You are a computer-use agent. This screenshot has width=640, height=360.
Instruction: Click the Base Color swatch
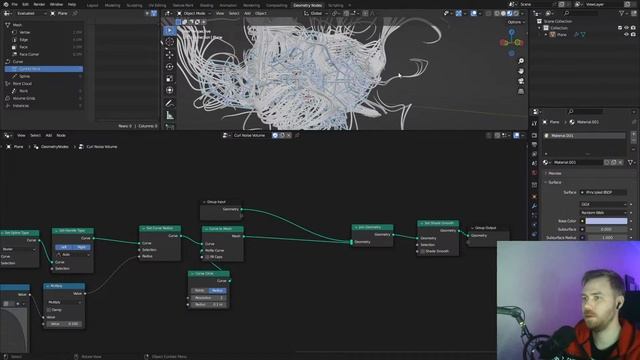(x=606, y=221)
